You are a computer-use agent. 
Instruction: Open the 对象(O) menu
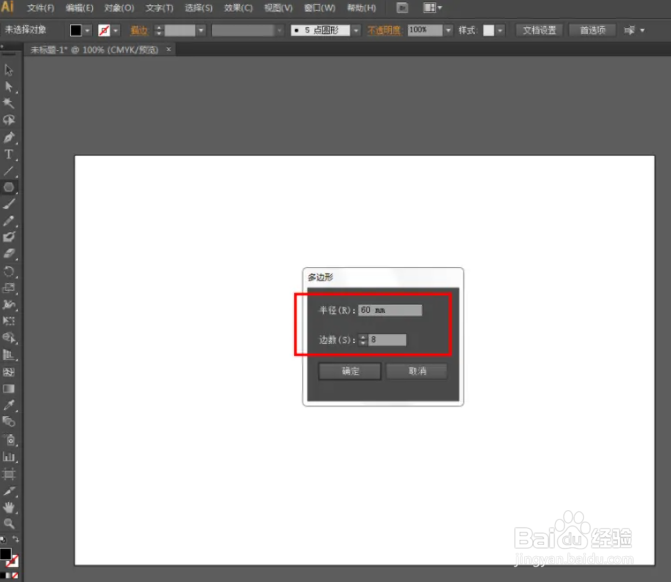tap(119, 8)
